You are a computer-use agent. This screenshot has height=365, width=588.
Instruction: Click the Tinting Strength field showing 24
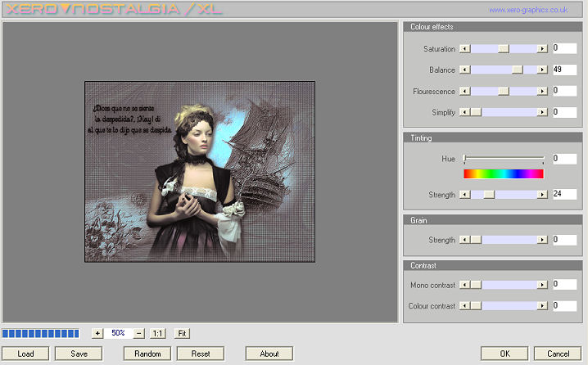pos(564,194)
